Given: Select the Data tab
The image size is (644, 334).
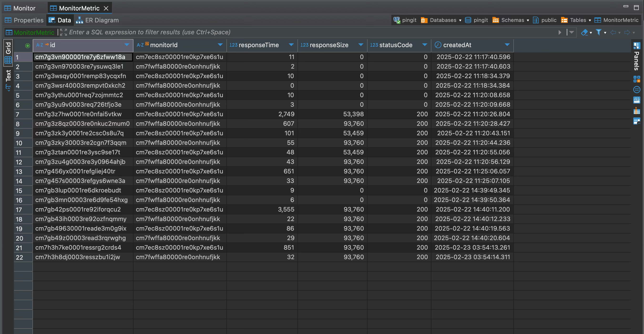Looking at the screenshot, I should (x=60, y=20).
